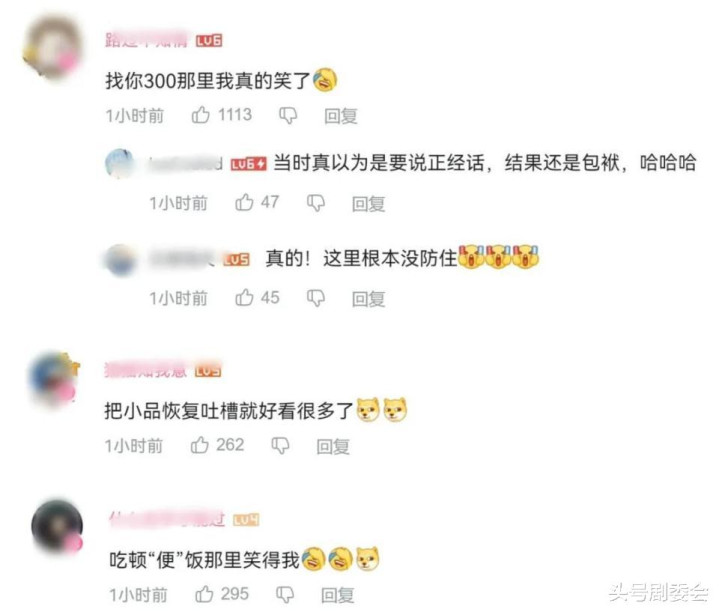719x615 pixels.
Task: Reply to the '这里根本没防住' comment
Action: pyautogui.click(x=368, y=299)
